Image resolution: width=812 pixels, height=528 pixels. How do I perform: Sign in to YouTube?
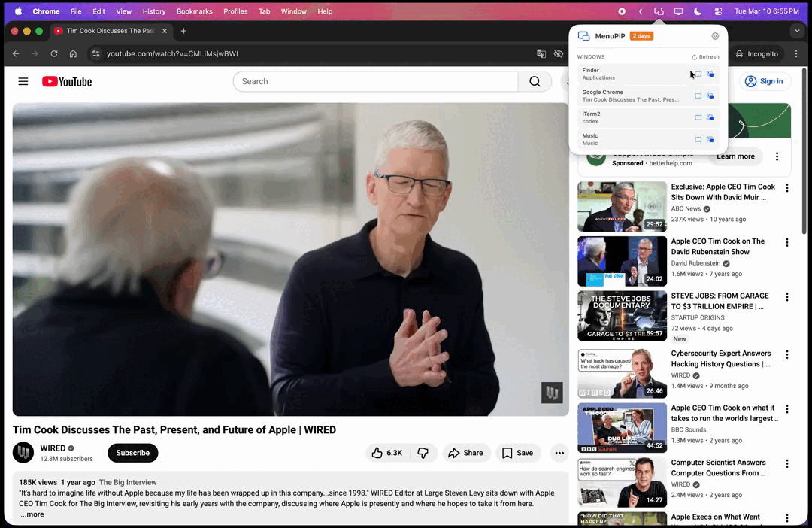[765, 81]
